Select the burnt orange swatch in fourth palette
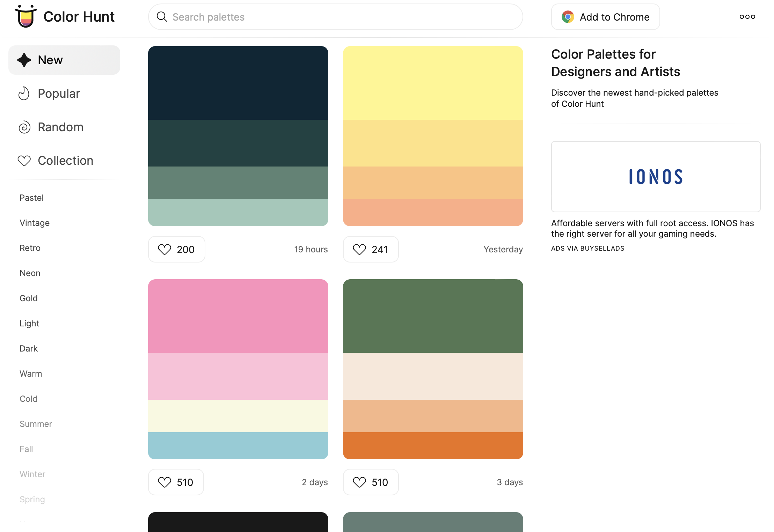774x532 pixels. (433, 445)
